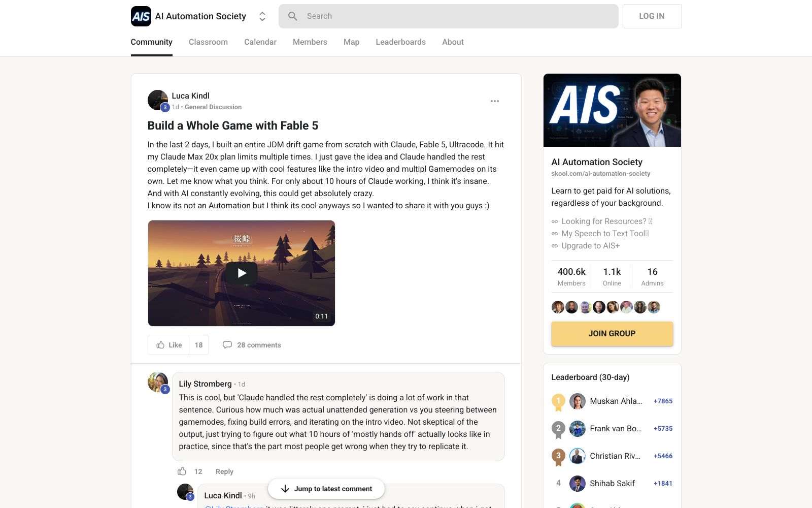Reply to Lily Stromberg's comment

click(x=224, y=471)
